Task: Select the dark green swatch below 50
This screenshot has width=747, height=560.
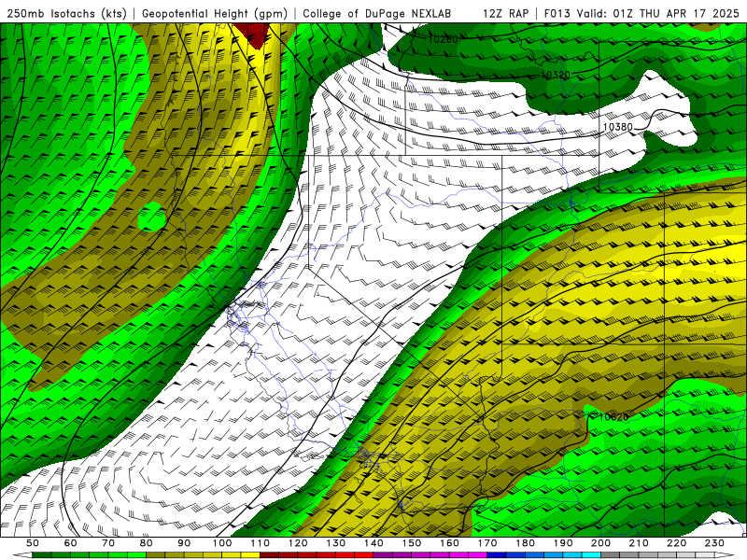Action: 42,555
